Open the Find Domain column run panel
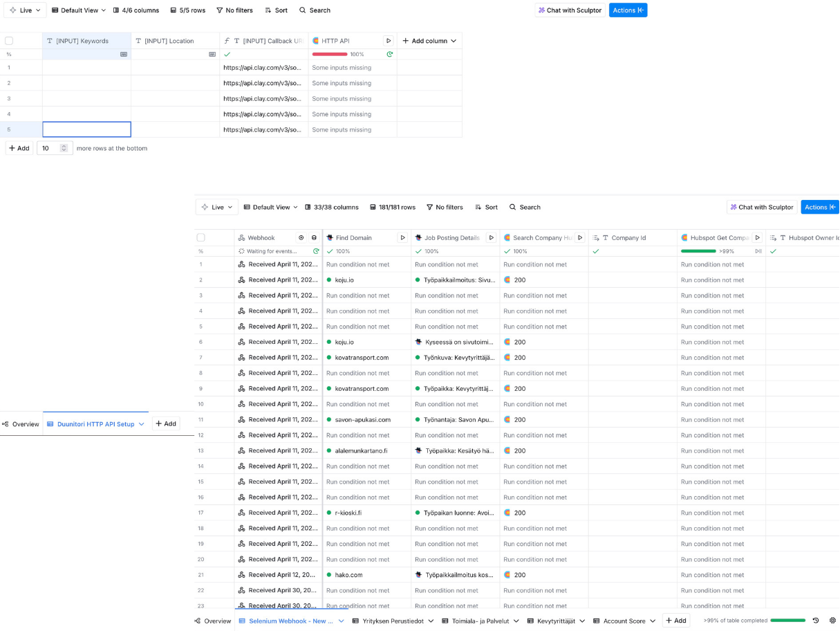 403,237
